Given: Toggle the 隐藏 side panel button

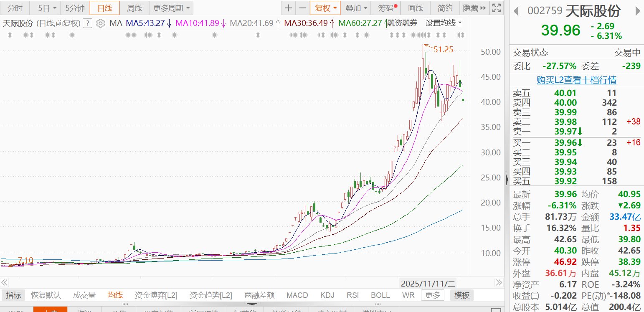Looking at the screenshot, I should (474, 8).
